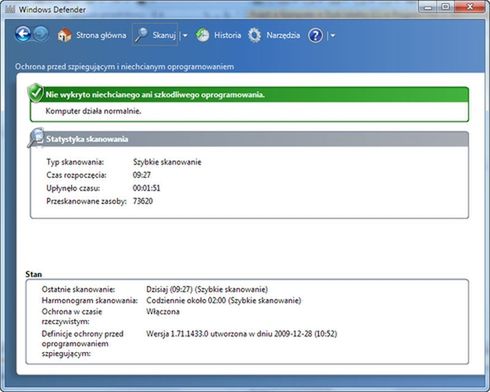Screen dimensions: 490x392
Task: Select 'Komputer działa normalnie.' text
Action: (93, 111)
